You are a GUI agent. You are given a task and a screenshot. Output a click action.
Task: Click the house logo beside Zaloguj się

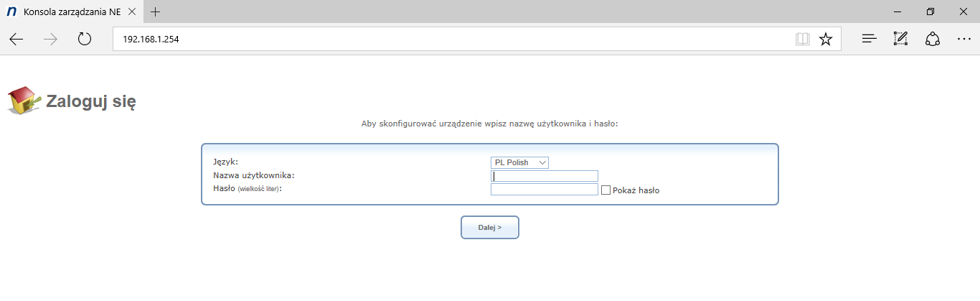[x=24, y=101]
